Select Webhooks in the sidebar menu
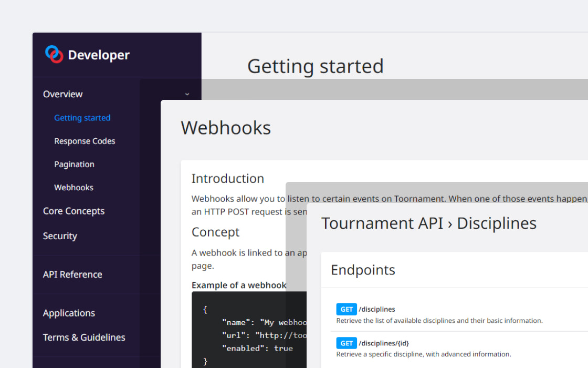 73,187
